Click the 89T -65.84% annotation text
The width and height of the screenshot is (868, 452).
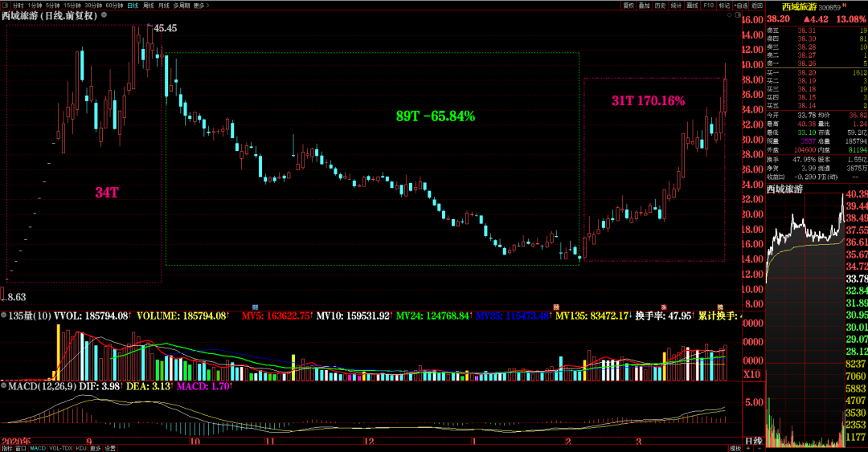436,116
